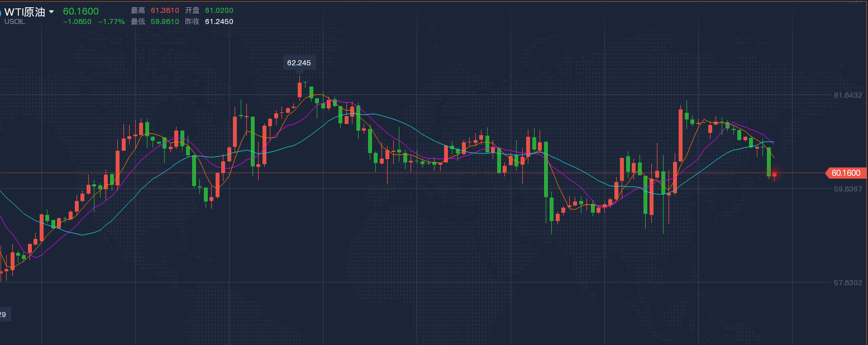868x345 pixels.
Task: Click the 最高 label in the header
Action: point(137,11)
